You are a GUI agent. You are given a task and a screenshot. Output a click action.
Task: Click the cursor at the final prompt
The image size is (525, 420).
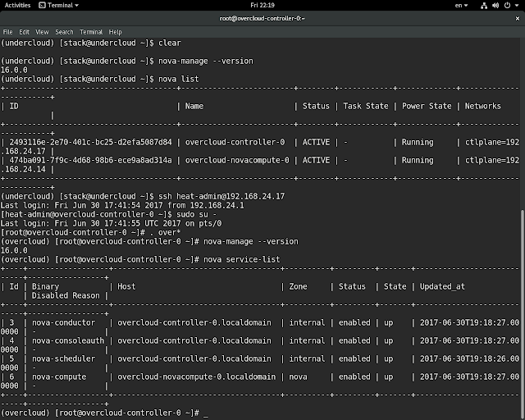(x=206, y=414)
